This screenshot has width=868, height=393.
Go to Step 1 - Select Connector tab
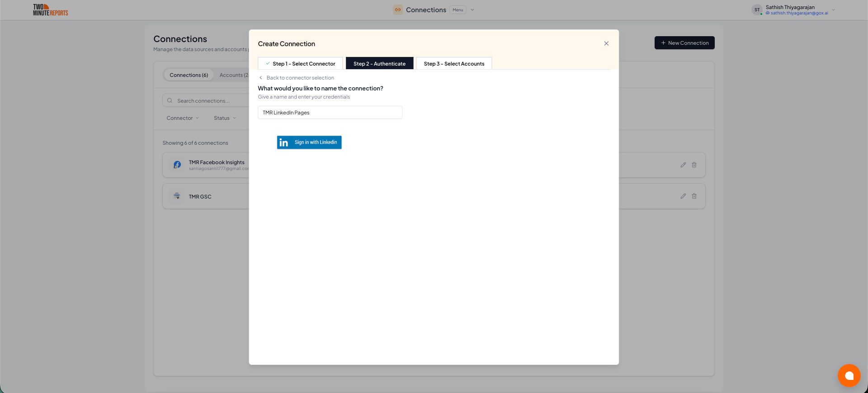click(300, 64)
